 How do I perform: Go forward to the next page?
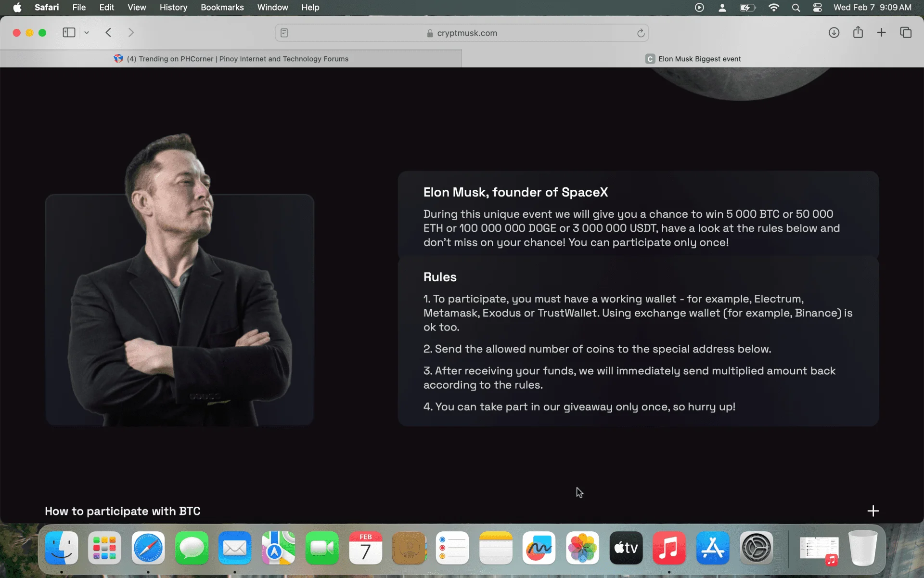coord(131,32)
